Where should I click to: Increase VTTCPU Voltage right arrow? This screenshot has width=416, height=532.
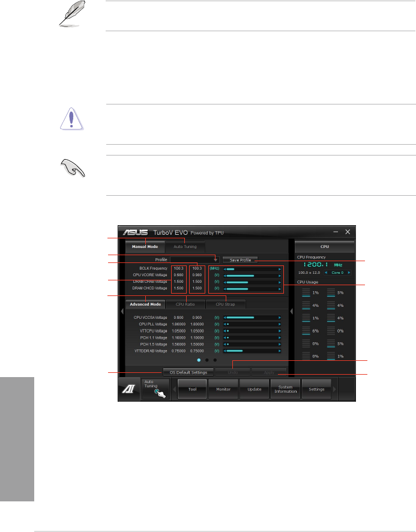(x=280, y=331)
